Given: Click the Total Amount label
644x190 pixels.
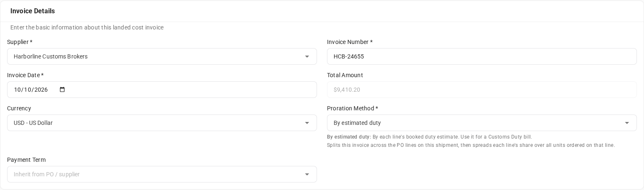Looking at the screenshot, I should click(x=345, y=75).
